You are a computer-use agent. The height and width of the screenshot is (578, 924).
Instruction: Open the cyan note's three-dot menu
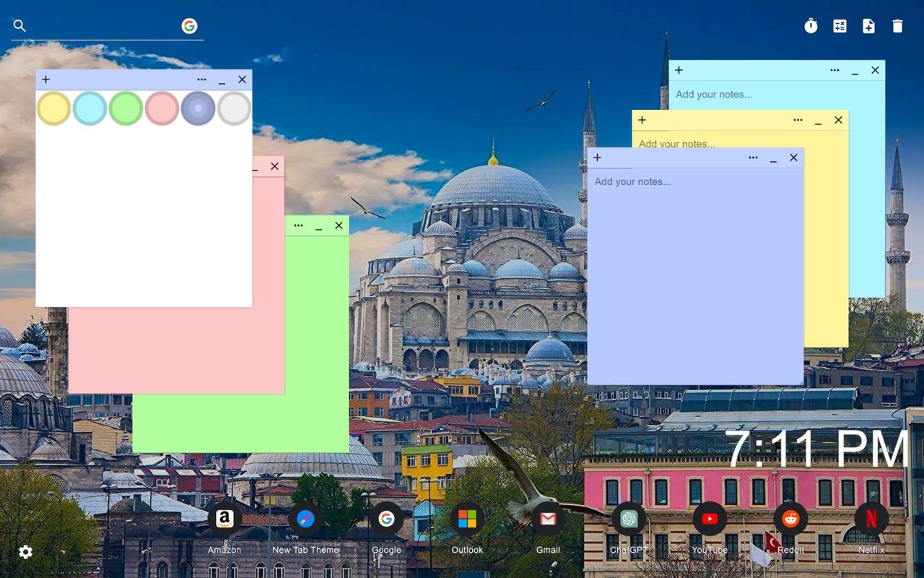pos(834,70)
